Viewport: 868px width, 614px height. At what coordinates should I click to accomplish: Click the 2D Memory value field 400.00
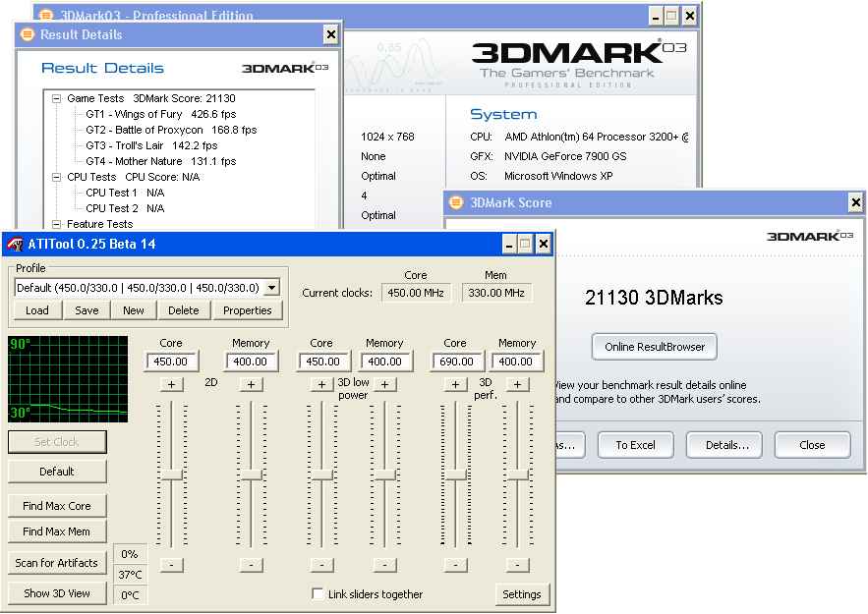pyautogui.click(x=251, y=362)
